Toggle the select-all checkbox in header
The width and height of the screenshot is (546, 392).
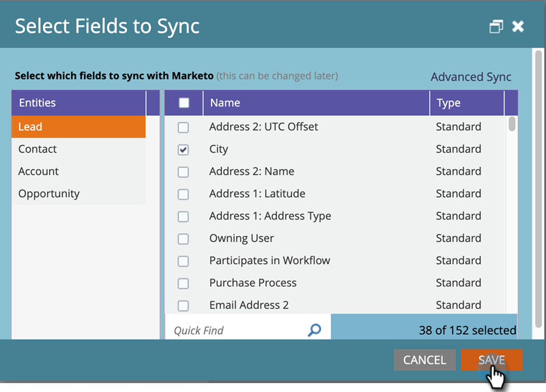pos(184,103)
